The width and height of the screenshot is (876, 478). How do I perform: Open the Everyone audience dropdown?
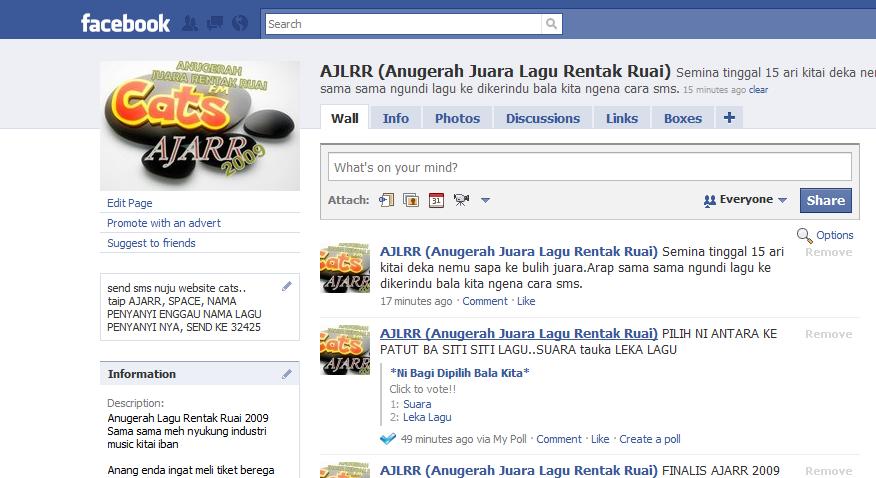coord(745,200)
